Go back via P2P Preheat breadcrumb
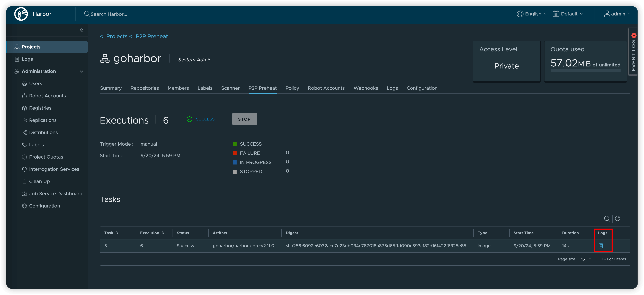 (151, 37)
